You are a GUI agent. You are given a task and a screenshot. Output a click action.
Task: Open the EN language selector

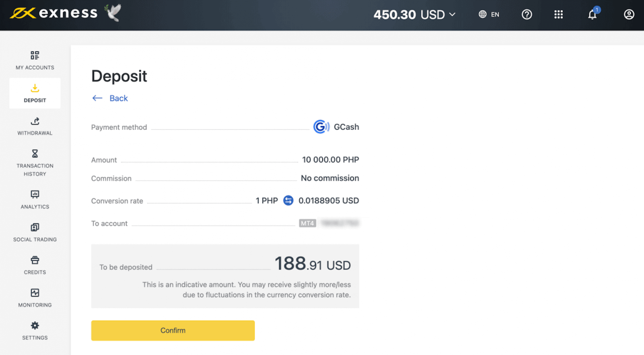coord(489,15)
